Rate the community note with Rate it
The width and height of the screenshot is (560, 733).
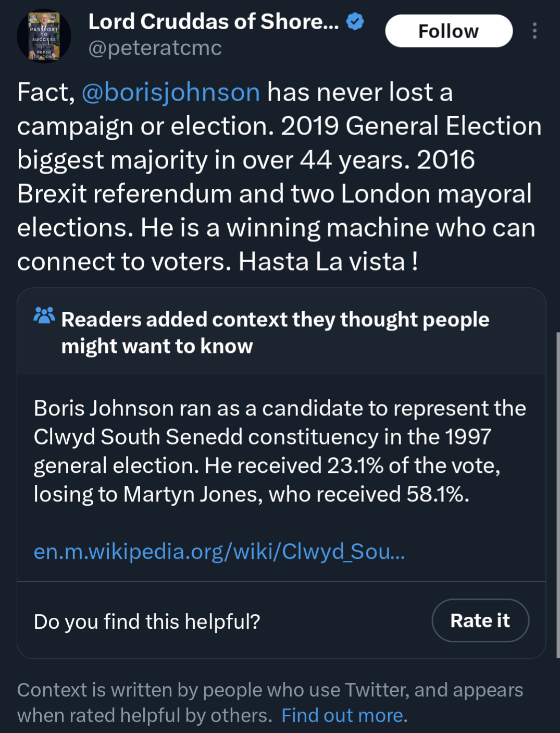pos(480,620)
